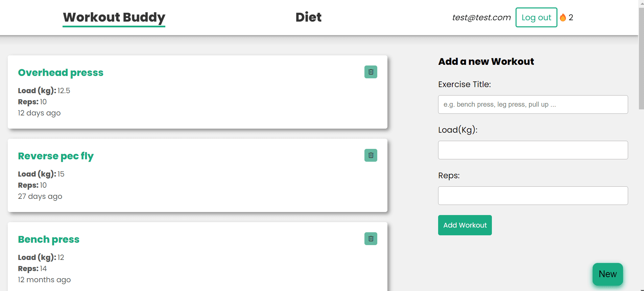644x291 pixels.
Task: Open the Diet tab
Action: [308, 17]
